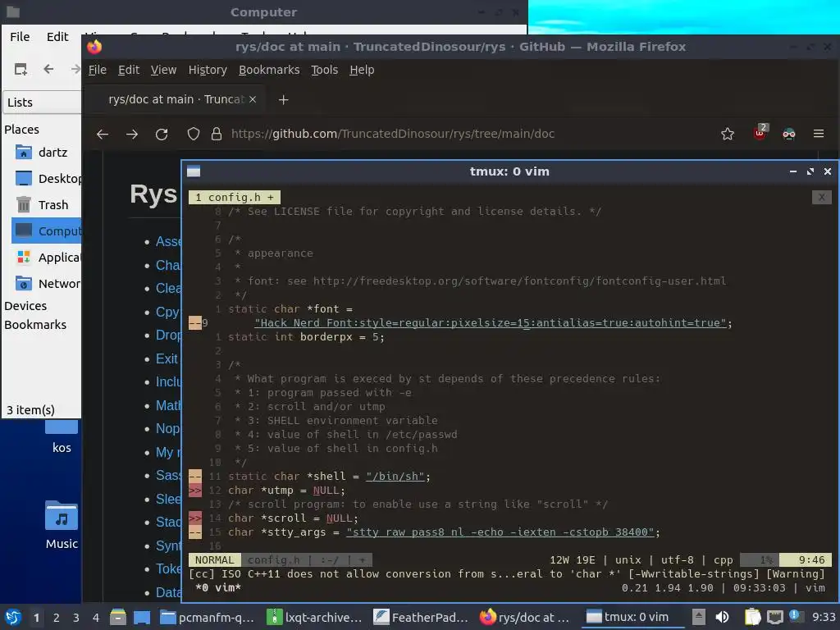
Task: Open Edit menu in Computer window
Action: click(57, 37)
